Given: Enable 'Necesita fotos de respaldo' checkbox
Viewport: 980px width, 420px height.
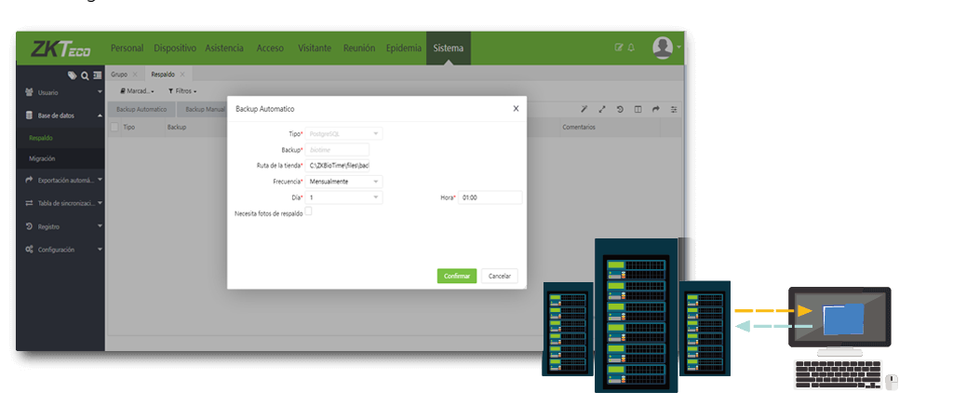Looking at the screenshot, I should [309, 211].
